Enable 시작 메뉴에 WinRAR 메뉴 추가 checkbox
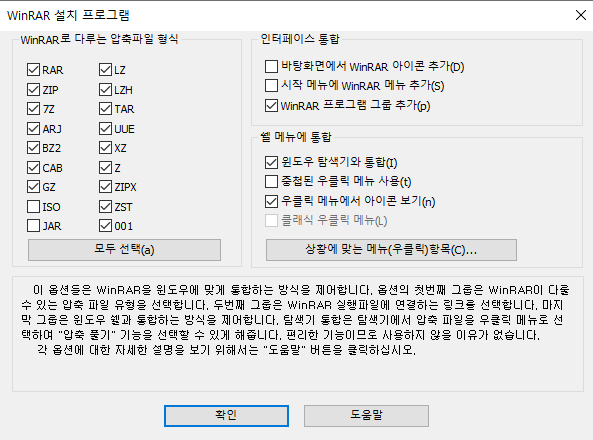 click(271, 86)
